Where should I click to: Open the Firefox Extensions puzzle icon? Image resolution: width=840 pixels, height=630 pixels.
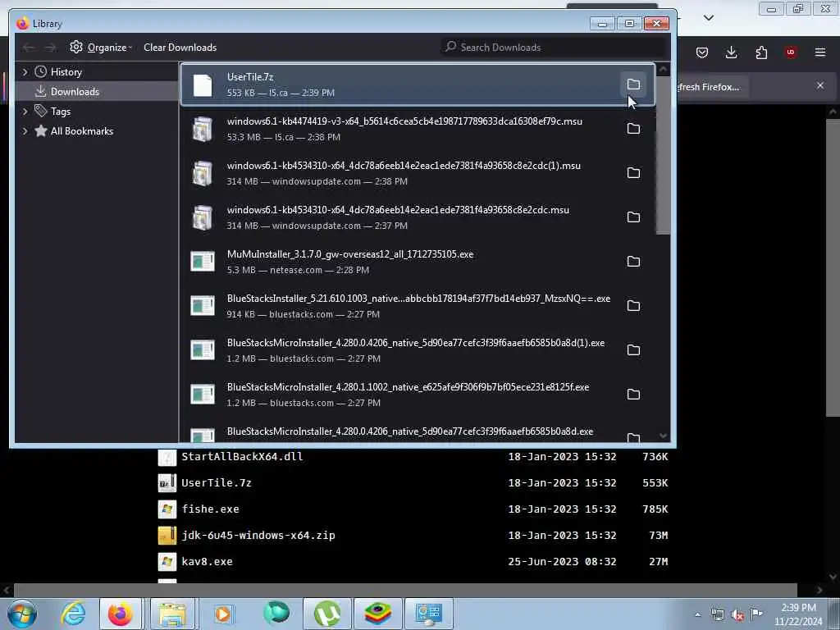[x=761, y=52]
